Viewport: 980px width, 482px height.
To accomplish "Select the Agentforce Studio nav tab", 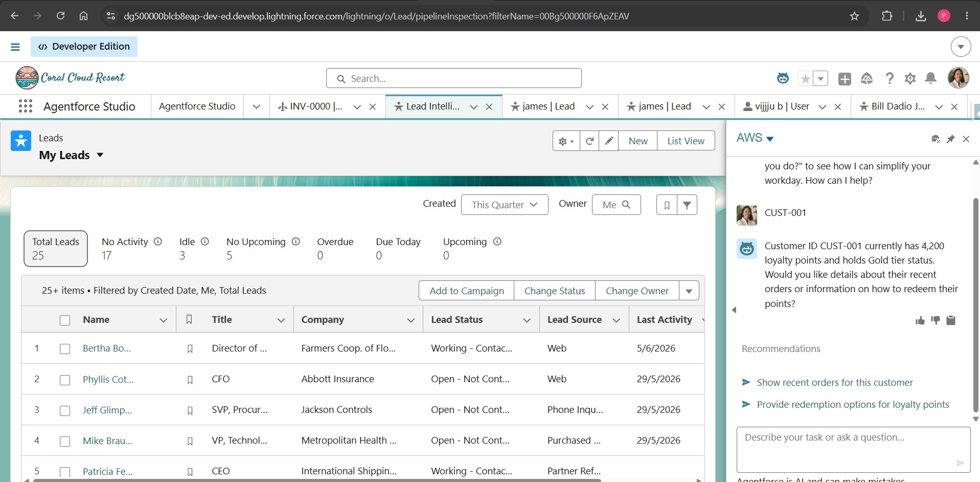I will click(x=197, y=106).
